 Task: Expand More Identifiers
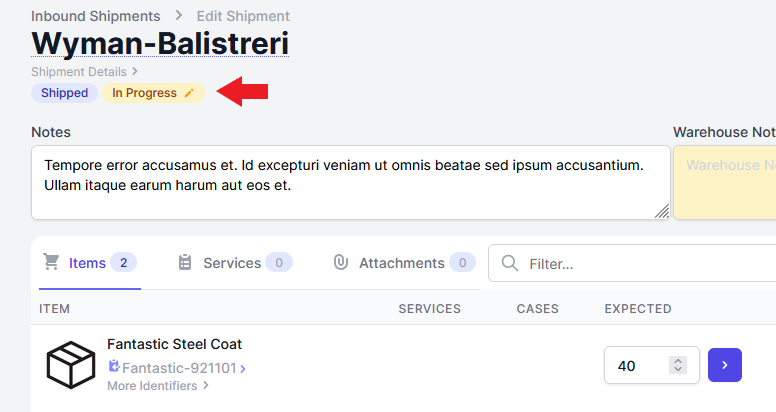158,386
